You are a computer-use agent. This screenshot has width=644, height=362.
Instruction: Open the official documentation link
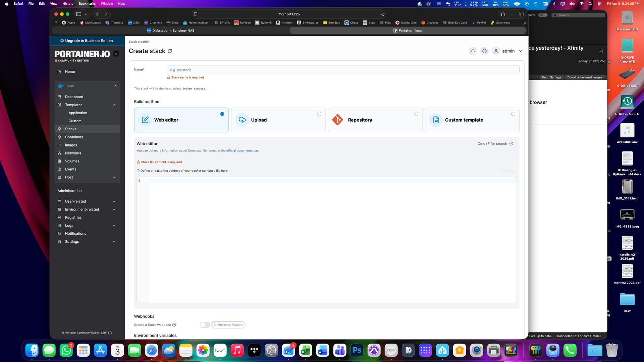click(242, 151)
